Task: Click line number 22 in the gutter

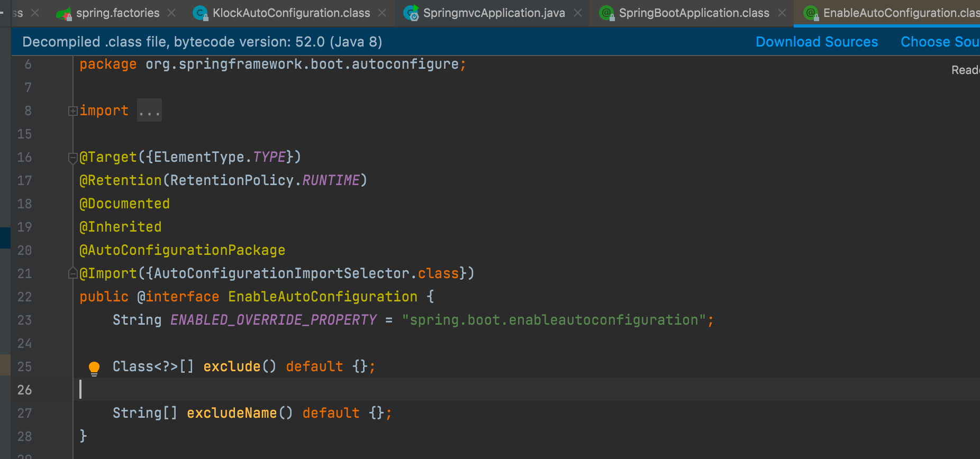Action: (24, 297)
